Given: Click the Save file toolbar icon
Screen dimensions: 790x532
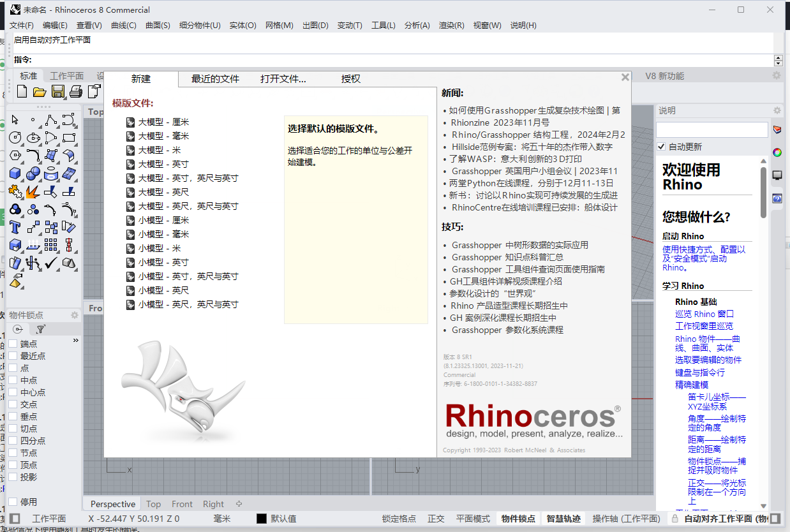Looking at the screenshot, I should (x=59, y=91).
